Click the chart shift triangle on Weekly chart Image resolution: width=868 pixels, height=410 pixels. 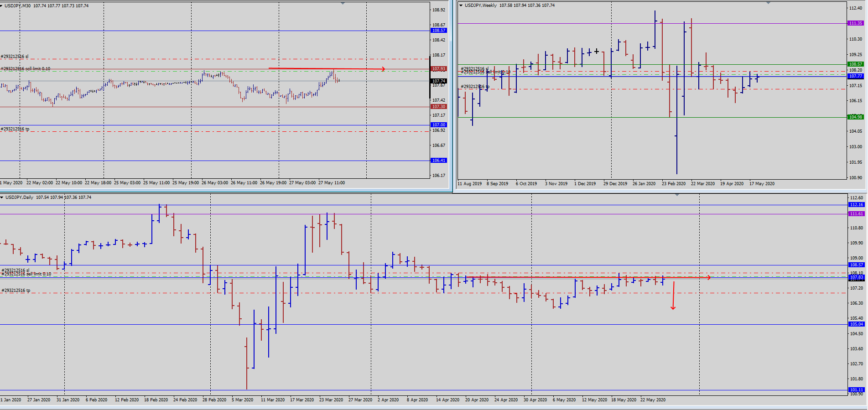(768, 3)
